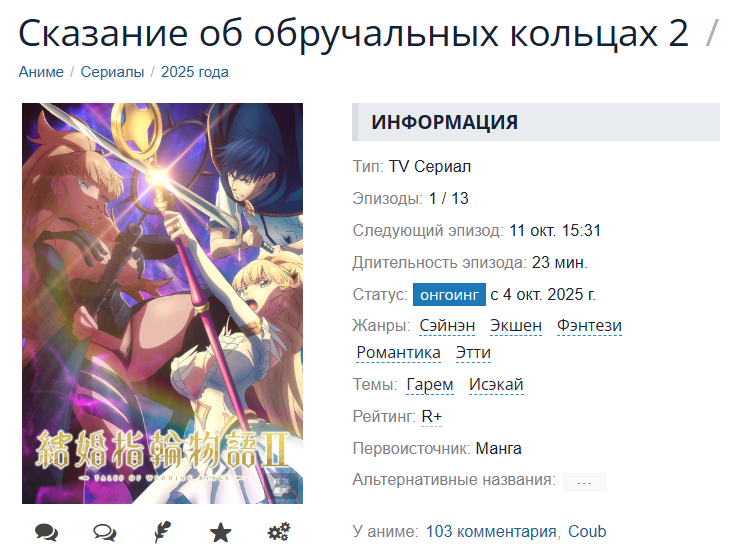Screen dimensions: 735x554
Task: Open the Исэкай theme tag
Action: click(x=496, y=384)
